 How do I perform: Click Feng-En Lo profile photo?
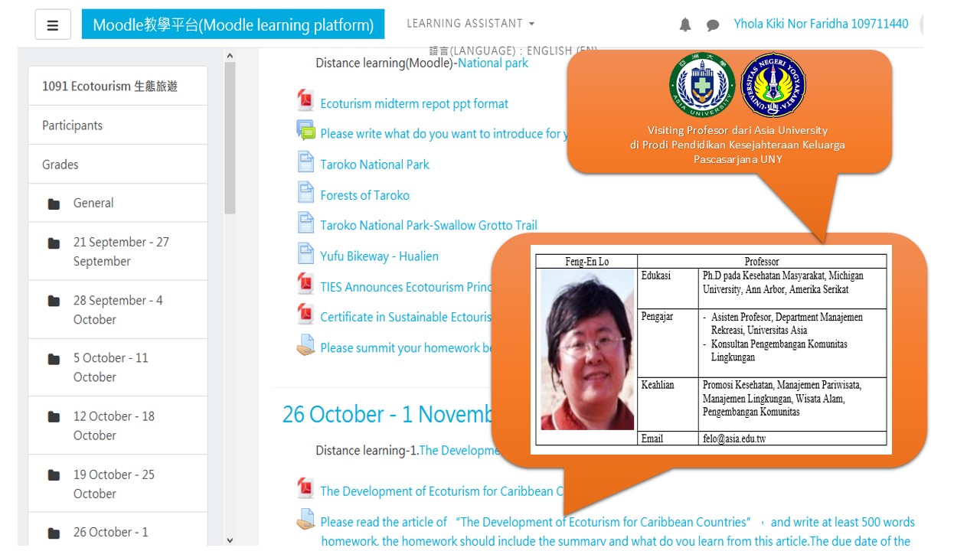coord(588,349)
